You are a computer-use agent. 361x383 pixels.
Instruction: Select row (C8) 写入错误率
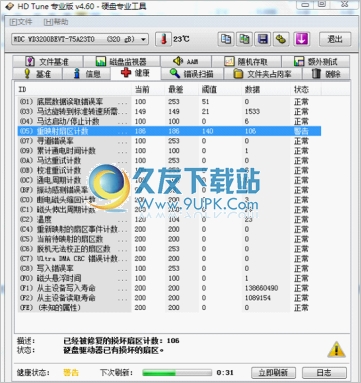169,269
